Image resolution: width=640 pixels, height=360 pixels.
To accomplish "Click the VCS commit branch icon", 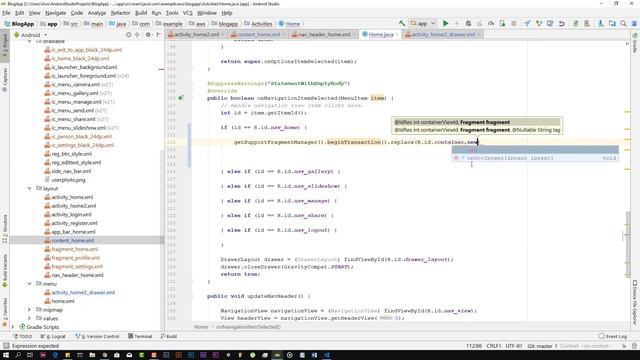I will click(539, 24).
